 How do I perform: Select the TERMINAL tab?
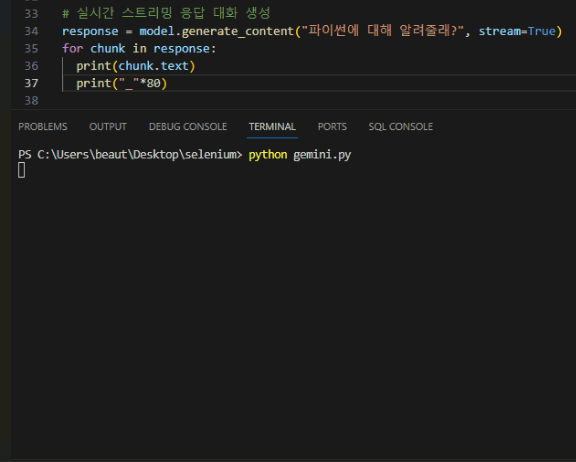point(272,127)
